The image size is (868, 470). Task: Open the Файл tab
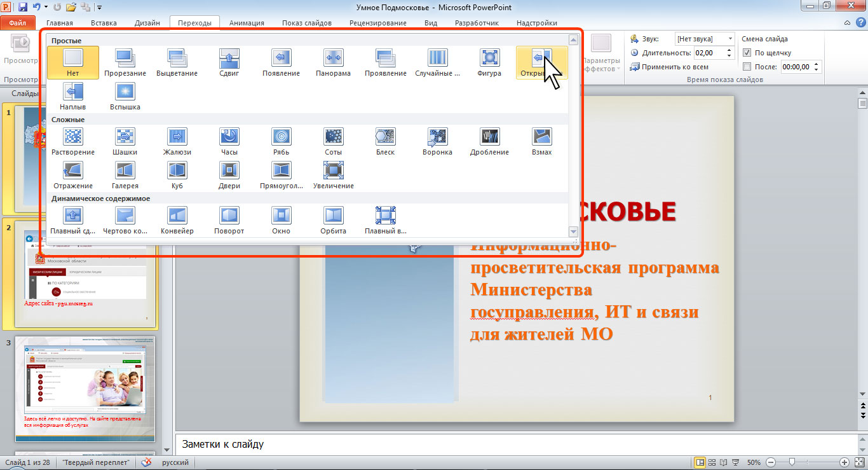[x=18, y=23]
